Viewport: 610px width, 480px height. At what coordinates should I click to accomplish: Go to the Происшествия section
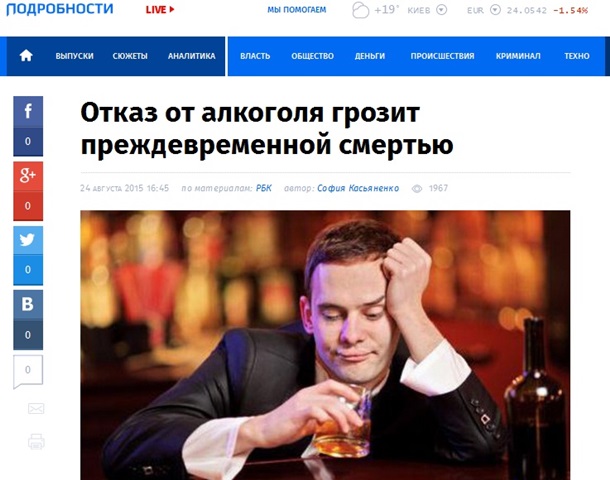442,56
